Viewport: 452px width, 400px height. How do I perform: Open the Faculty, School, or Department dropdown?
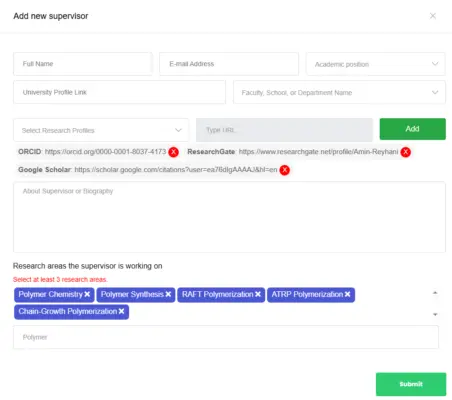click(339, 92)
